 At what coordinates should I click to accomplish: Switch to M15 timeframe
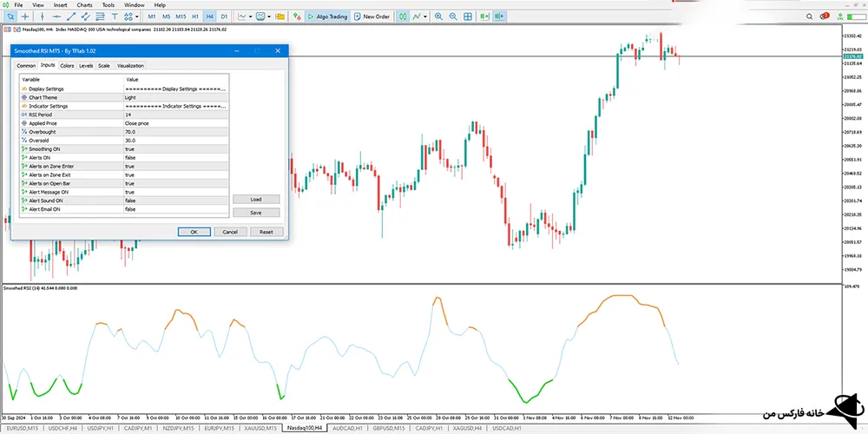pos(181,16)
